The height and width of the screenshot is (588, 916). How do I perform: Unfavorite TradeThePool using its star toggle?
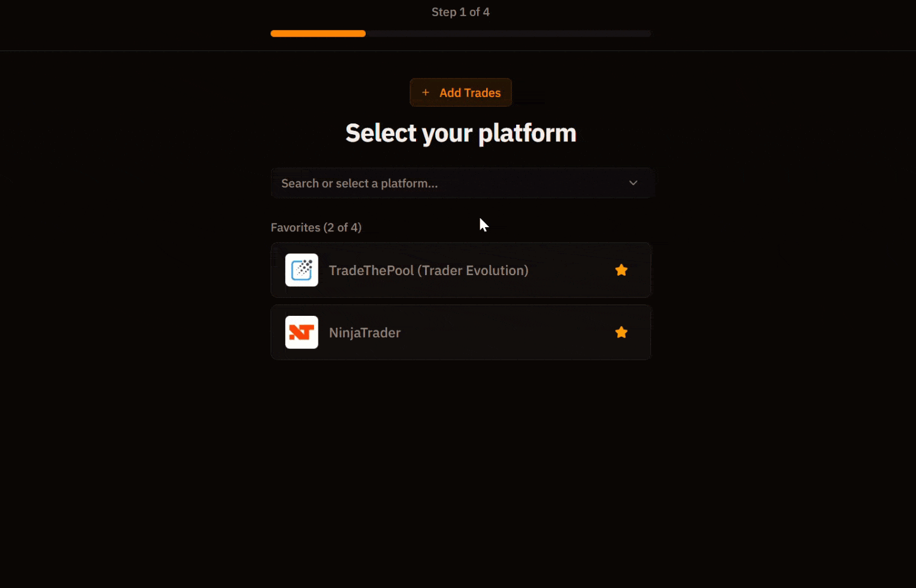click(621, 270)
